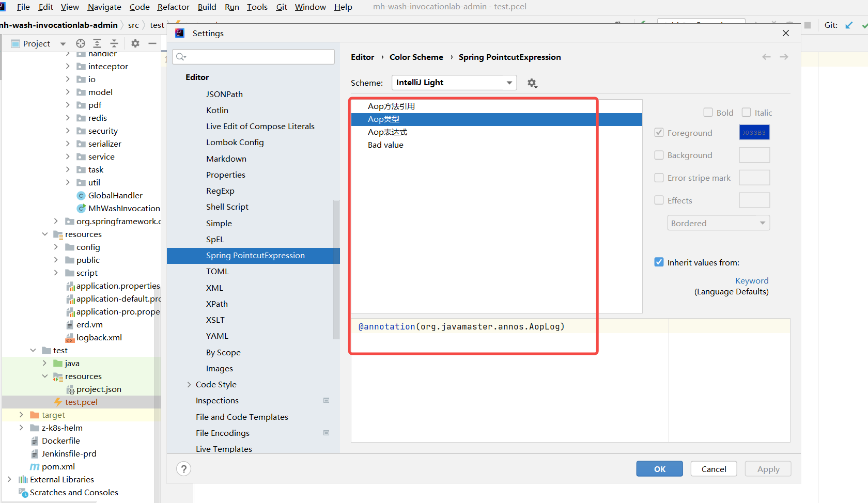Open the Git menu
The image size is (868, 503).
coord(282,7)
